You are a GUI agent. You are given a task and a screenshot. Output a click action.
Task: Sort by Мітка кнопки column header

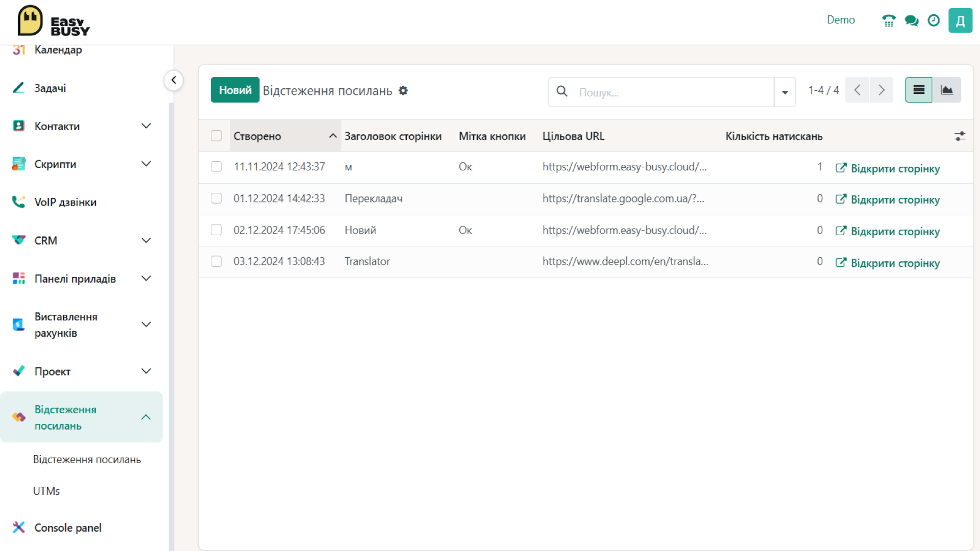pyautogui.click(x=492, y=136)
